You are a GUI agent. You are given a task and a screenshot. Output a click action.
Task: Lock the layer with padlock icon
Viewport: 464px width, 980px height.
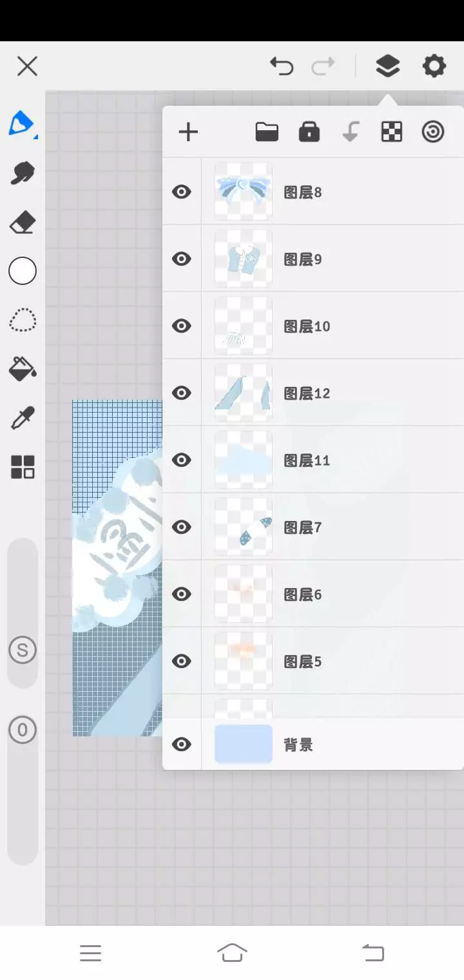[x=309, y=132]
